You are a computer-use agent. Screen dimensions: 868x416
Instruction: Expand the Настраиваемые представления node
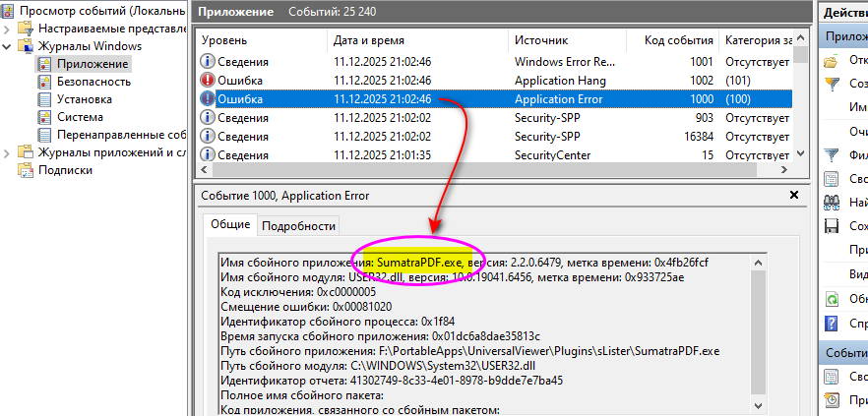point(9,29)
